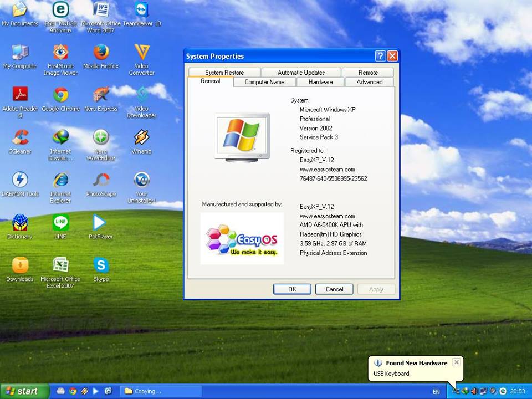Select the Your Uninstaller! desktop icon

pyautogui.click(x=141, y=188)
